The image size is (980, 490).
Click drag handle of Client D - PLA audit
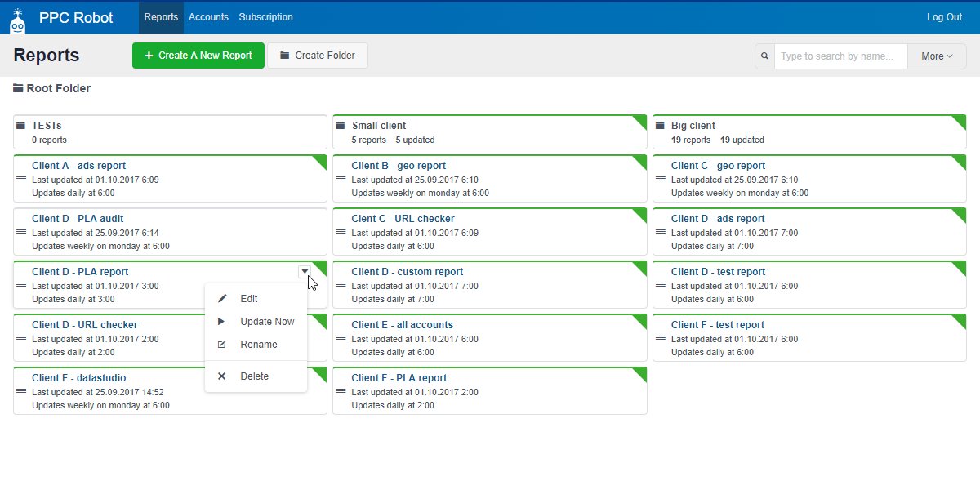(x=21, y=232)
